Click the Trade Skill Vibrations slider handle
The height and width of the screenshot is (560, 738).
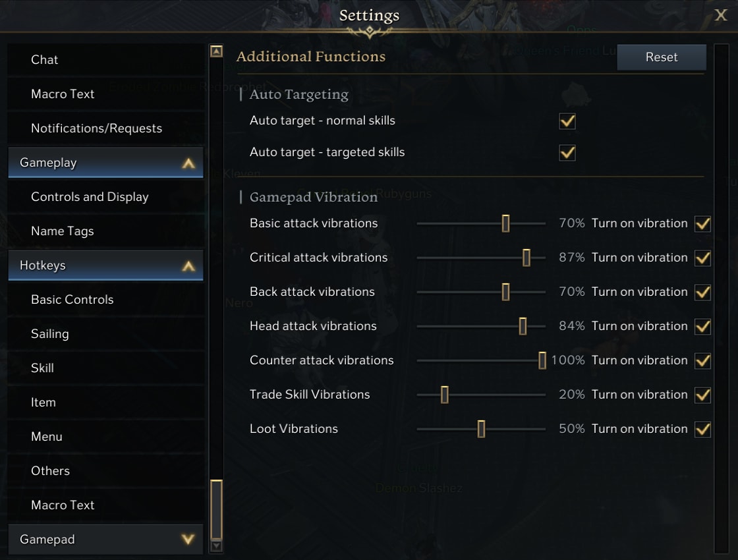tap(444, 395)
